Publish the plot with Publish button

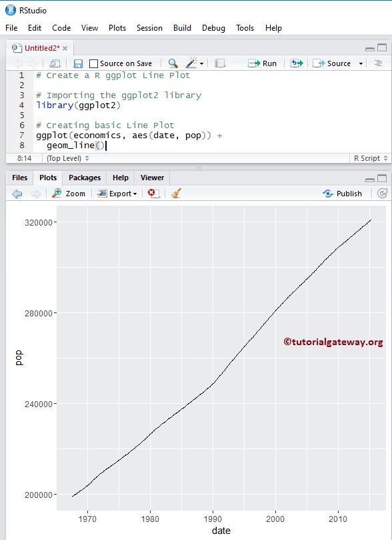(343, 194)
